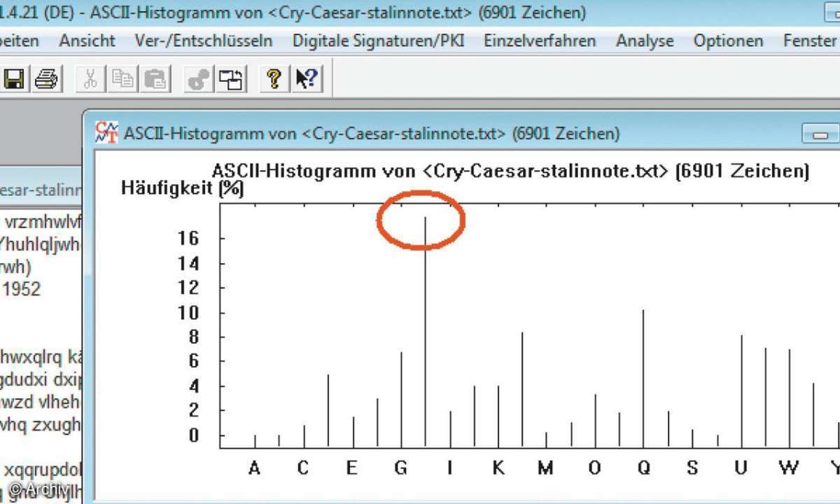Click the context help arrow-question icon

pyautogui.click(x=307, y=79)
